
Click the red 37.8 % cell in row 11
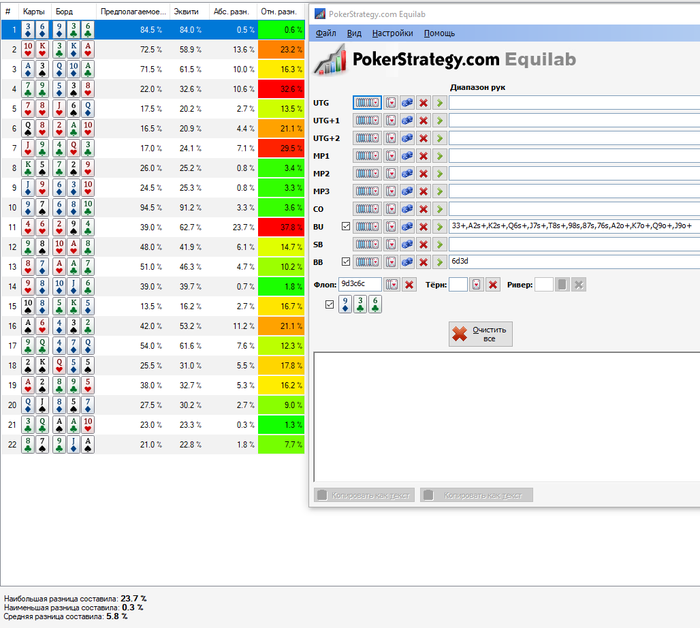pos(281,227)
